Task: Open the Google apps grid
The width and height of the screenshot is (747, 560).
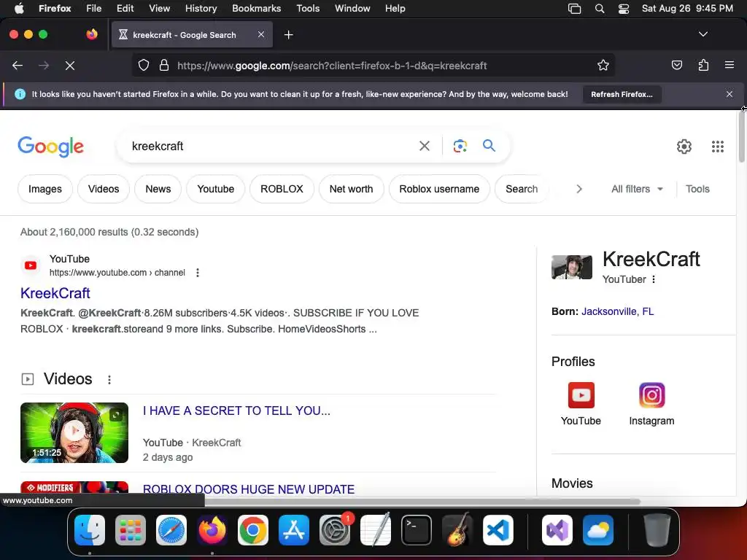Action: [x=718, y=146]
